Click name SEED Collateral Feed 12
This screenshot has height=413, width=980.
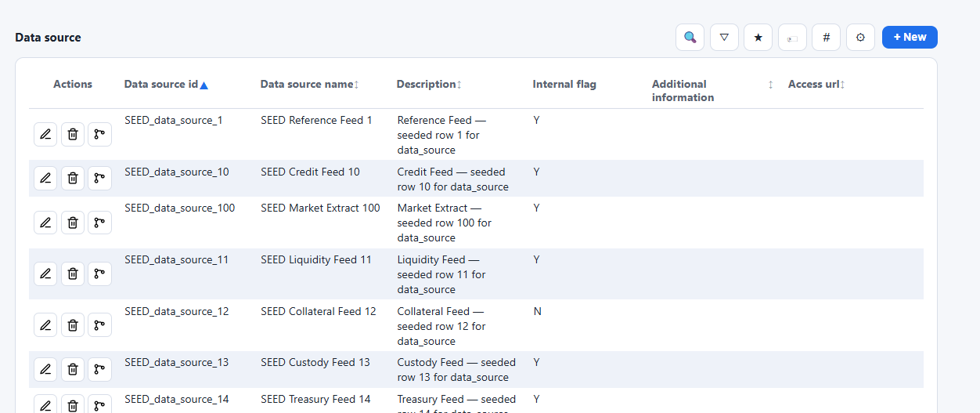click(319, 311)
